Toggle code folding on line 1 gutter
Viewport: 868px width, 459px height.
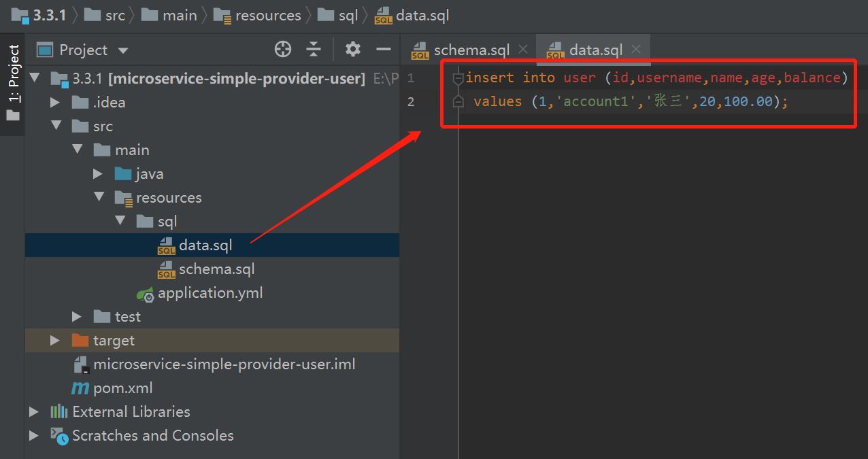458,78
